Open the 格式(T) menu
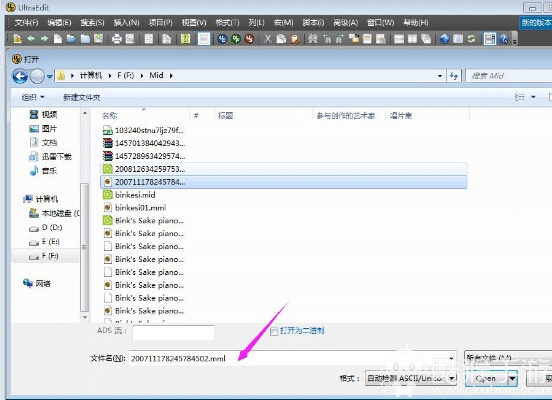This screenshot has width=552, height=400. point(227,23)
